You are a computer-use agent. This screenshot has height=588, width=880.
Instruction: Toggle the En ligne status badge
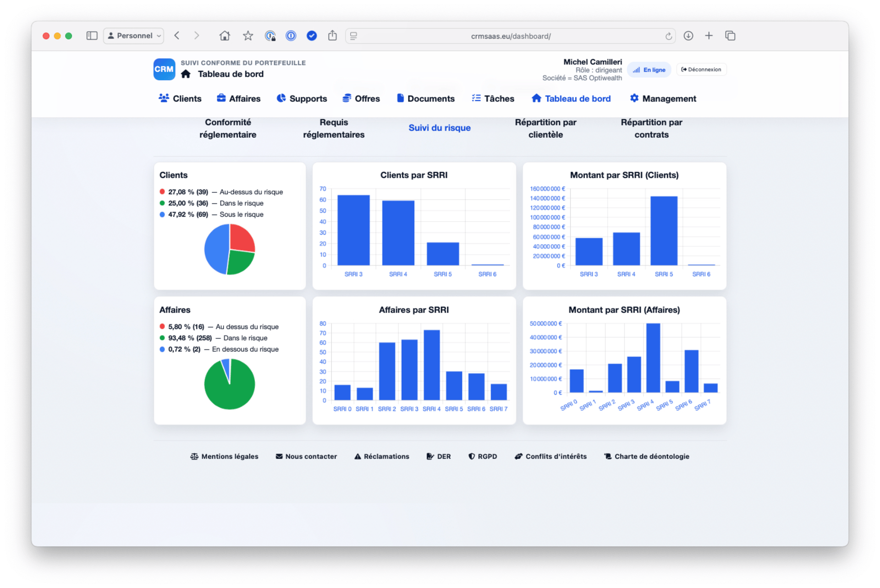(x=649, y=70)
